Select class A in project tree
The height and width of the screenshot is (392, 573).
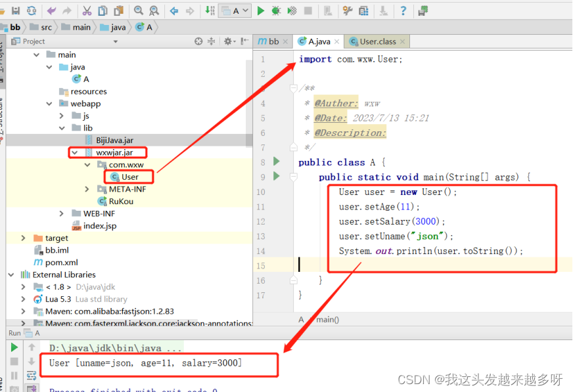[x=81, y=79]
